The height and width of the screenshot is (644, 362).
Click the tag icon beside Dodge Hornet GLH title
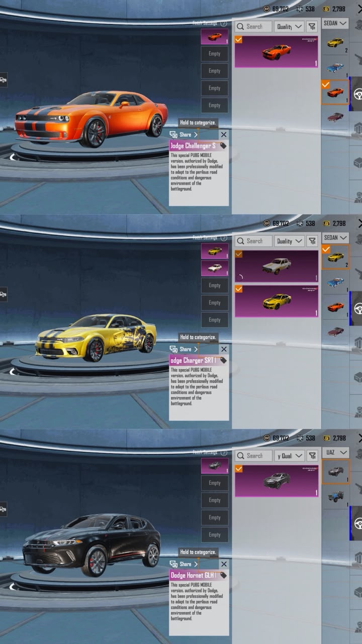(x=223, y=575)
